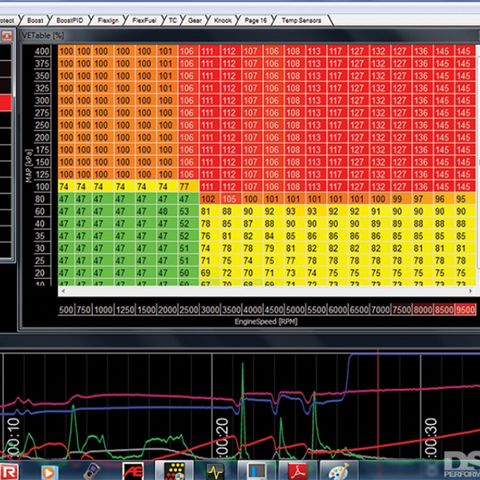Select cell 100 at 400 kPa, 500 RPM
The height and width of the screenshot is (480, 480).
66,51
